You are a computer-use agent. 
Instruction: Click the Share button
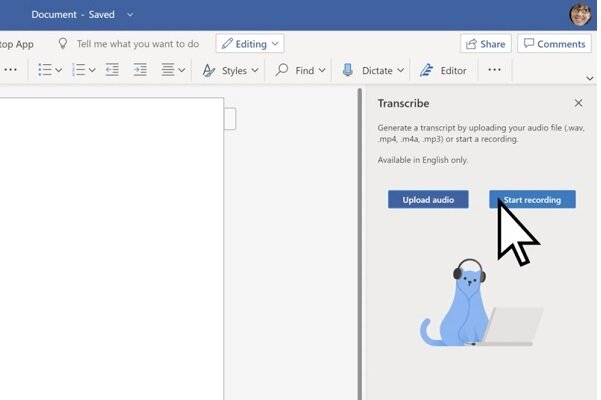(x=485, y=44)
